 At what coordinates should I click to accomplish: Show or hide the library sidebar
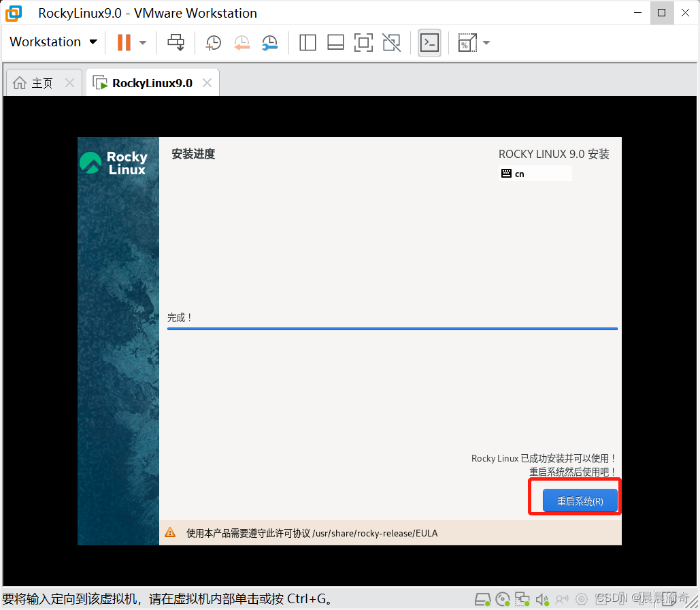click(307, 43)
